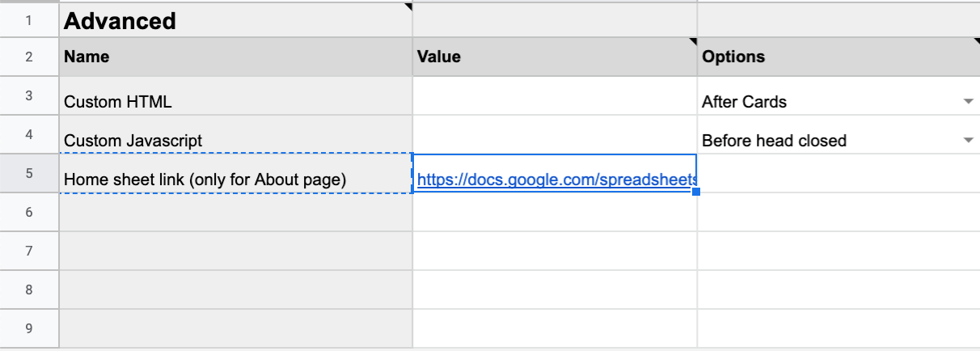Select the Home sheet link label cell
Viewport: 980px width, 351px height.
click(x=235, y=173)
